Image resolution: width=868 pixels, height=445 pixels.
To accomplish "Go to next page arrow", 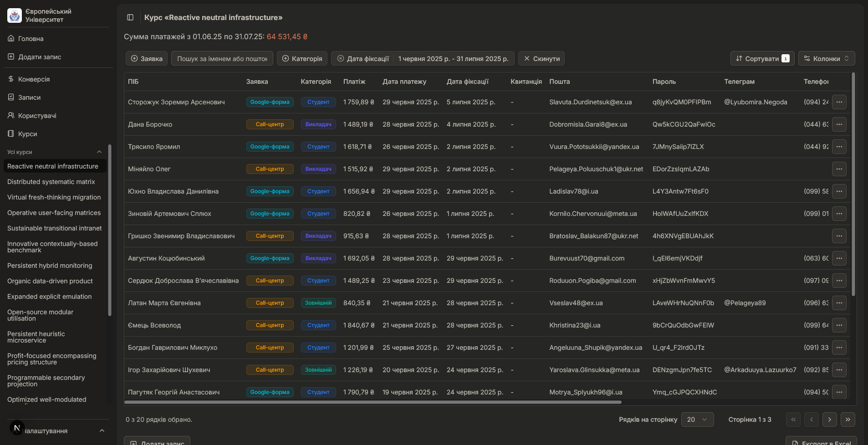I will [829, 419].
